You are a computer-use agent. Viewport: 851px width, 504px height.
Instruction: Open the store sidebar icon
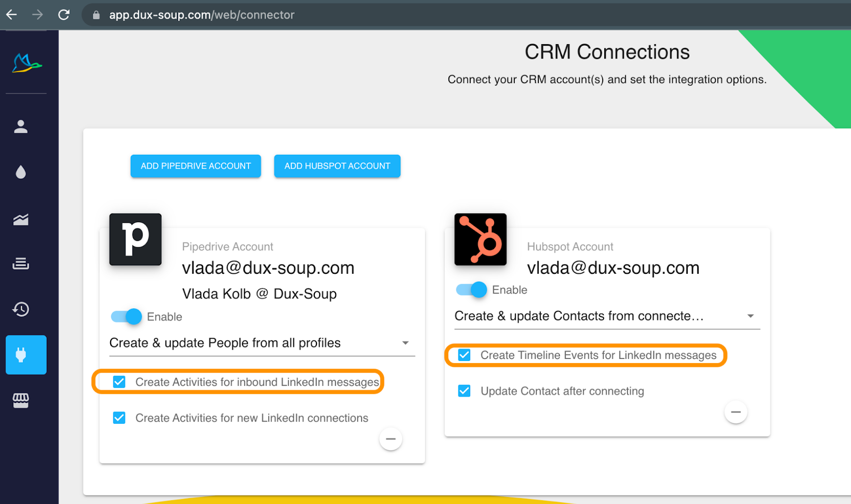[21, 400]
